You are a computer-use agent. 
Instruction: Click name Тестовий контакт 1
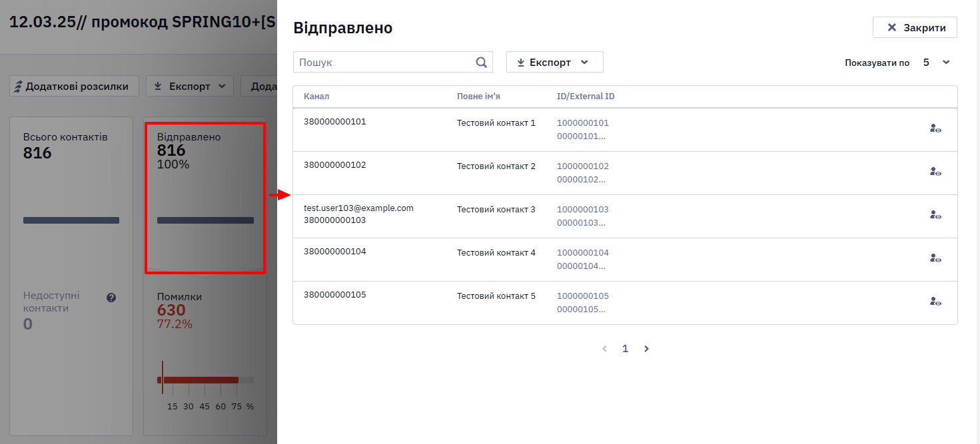point(496,123)
